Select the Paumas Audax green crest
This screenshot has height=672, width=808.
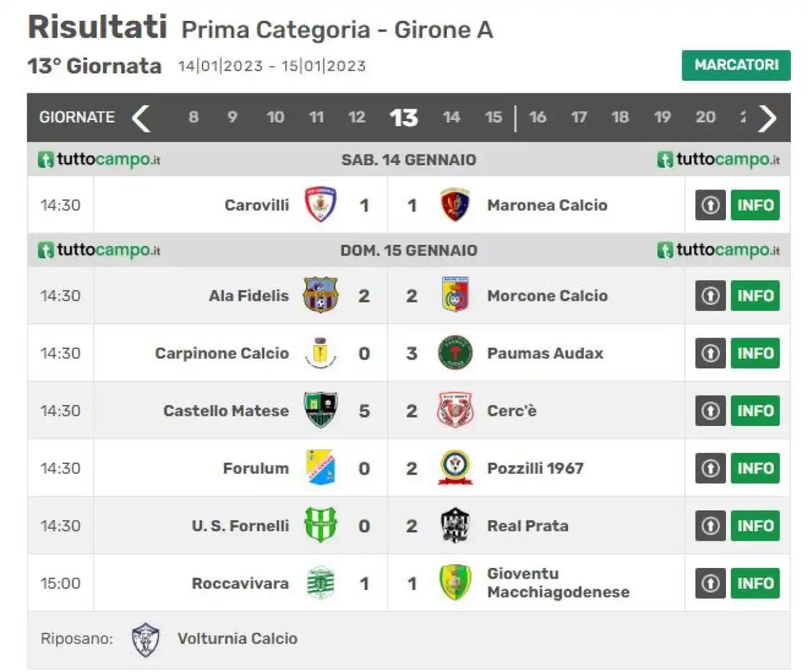pyautogui.click(x=454, y=353)
